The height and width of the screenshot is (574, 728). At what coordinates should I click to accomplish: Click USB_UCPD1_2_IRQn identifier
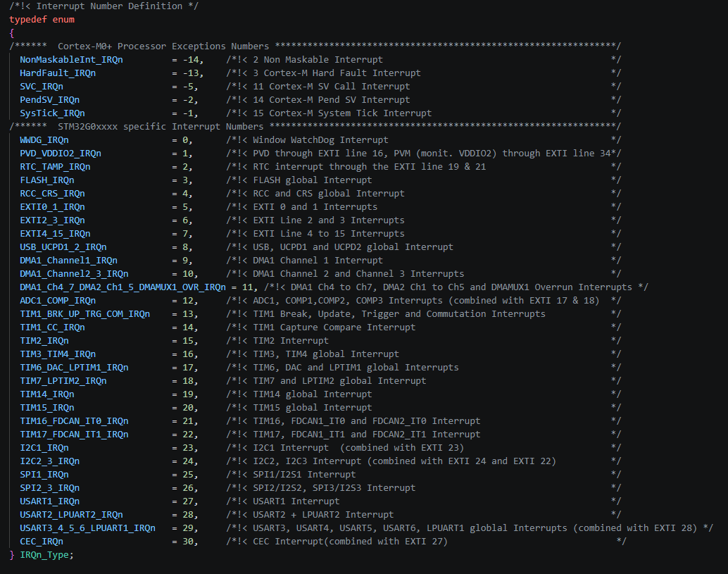point(63,247)
